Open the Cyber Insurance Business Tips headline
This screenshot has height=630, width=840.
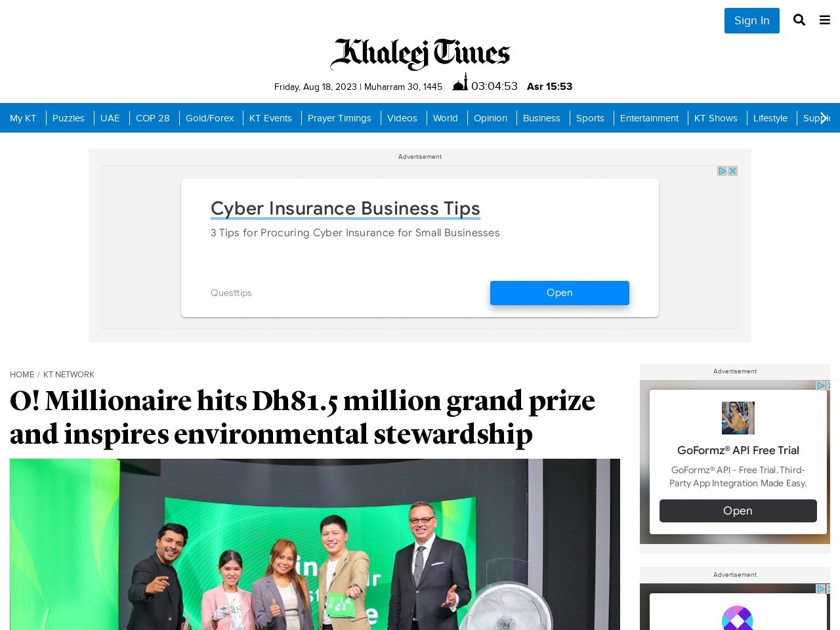[345, 208]
